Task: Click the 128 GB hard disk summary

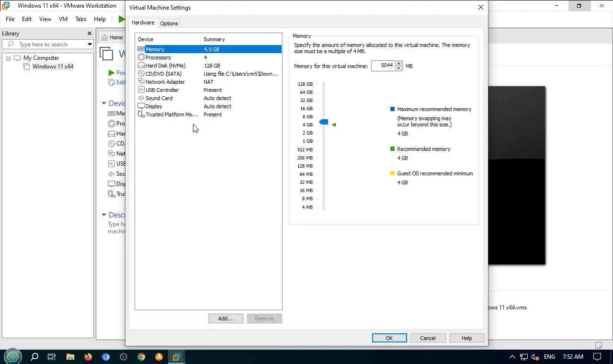Action: point(212,66)
